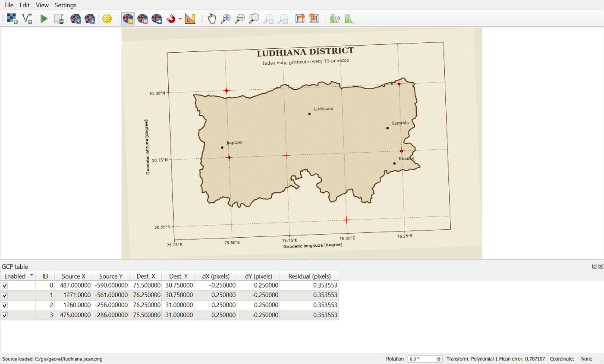Toggle the snapping magnet icon

(x=171, y=19)
